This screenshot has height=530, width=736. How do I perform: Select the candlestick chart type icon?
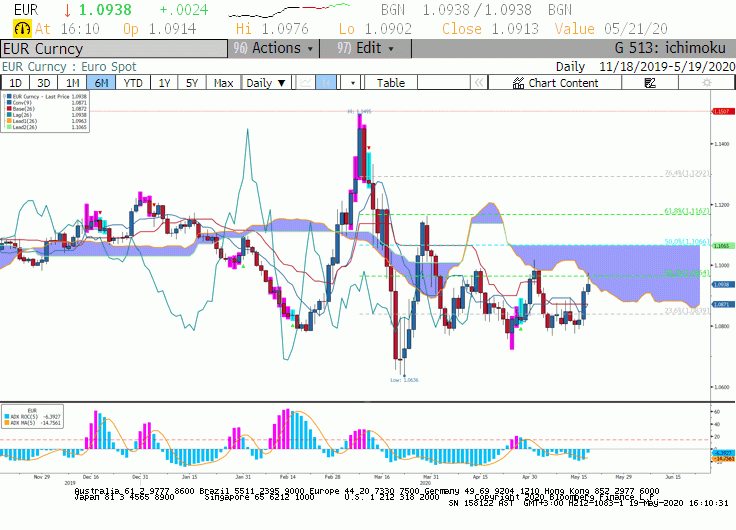point(326,83)
